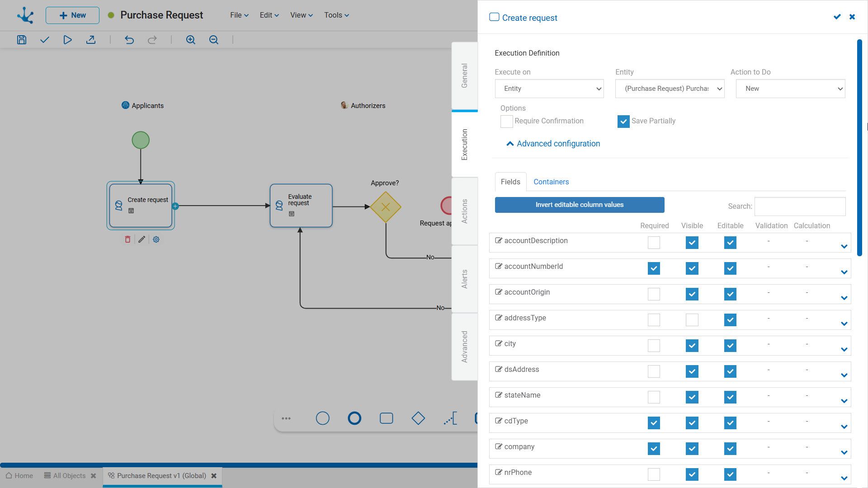Expand the accountOrigin row chevron

(844, 298)
